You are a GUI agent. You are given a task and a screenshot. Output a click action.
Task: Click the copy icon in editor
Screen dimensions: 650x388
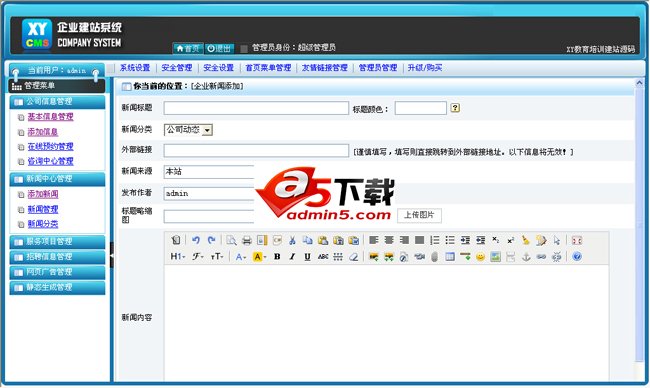(x=308, y=240)
